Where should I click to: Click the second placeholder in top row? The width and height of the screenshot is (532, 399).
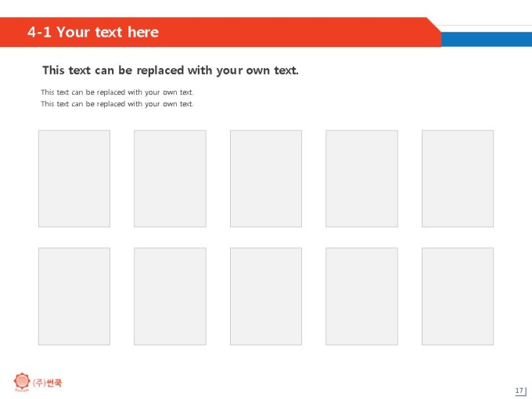click(170, 178)
